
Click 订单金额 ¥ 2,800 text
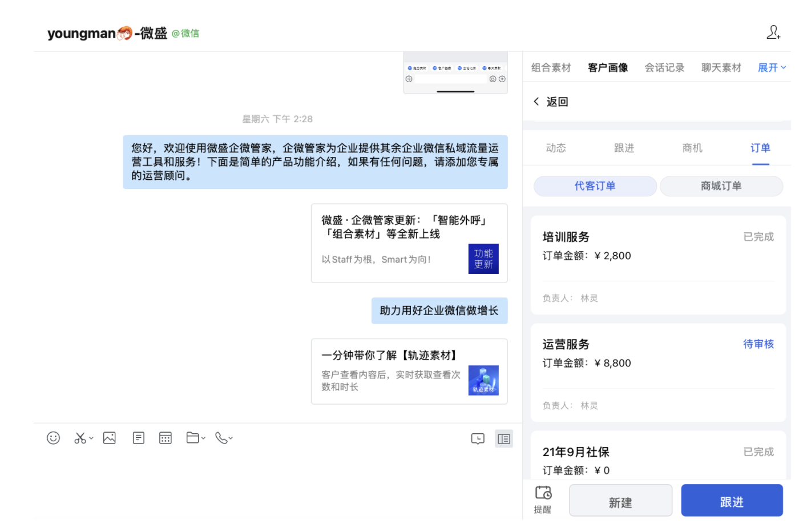[587, 256]
